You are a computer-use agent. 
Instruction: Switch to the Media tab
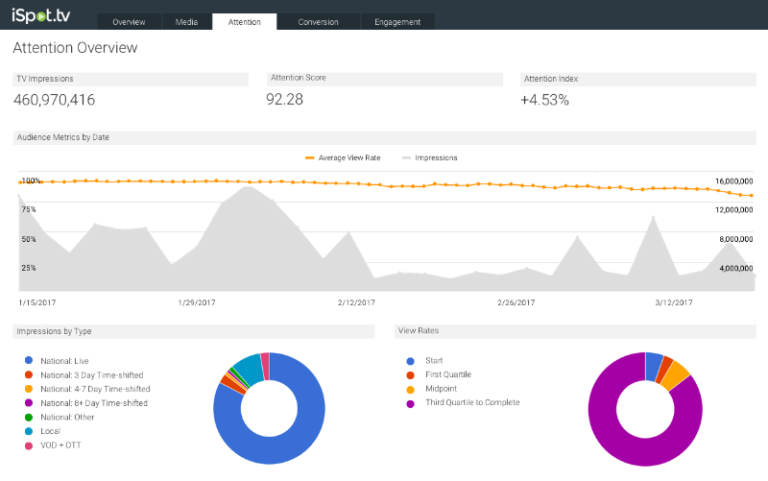(185, 22)
